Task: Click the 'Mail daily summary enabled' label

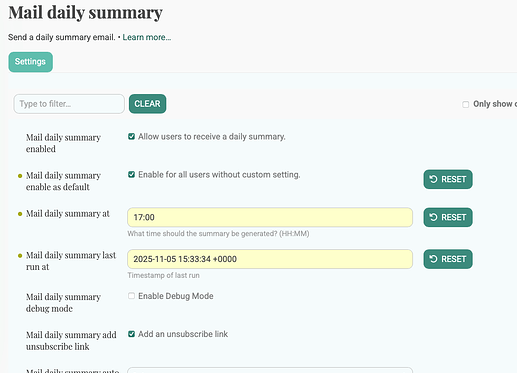Action: click(x=63, y=143)
